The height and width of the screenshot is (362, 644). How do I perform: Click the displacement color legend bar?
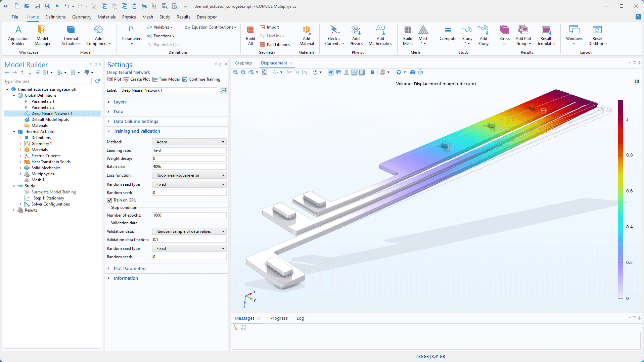pos(620,199)
